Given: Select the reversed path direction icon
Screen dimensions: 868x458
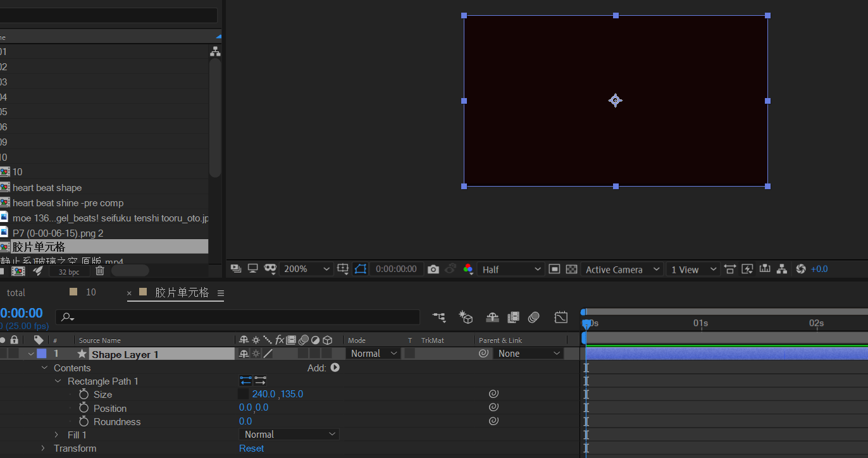Looking at the screenshot, I should coord(260,381).
